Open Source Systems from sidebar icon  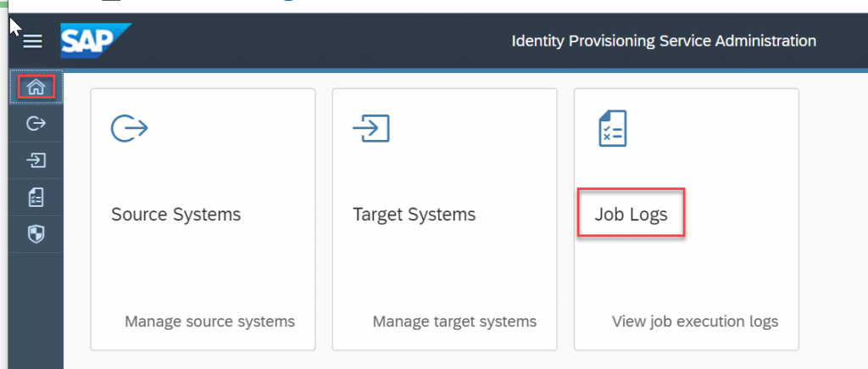coord(36,124)
